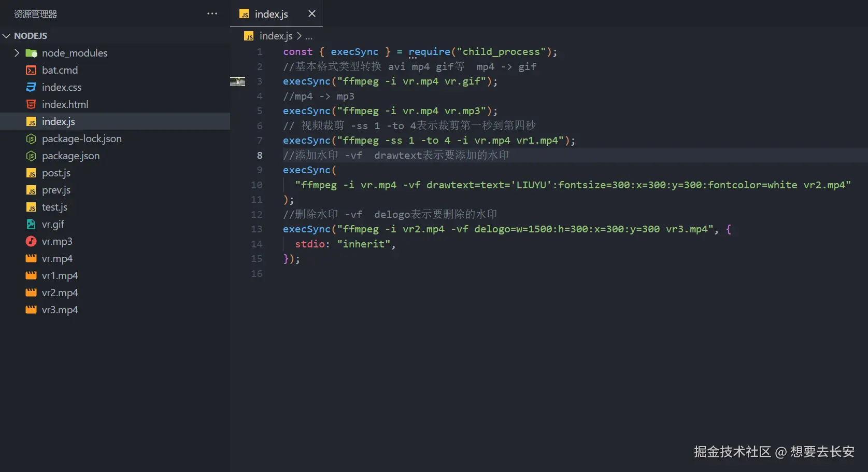Click the 资源管理器 explorer panel title
868x472 pixels.
(x=35, y=14)
